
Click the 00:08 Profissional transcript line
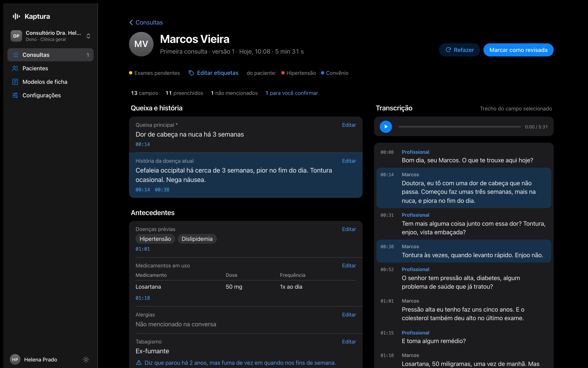464,156
